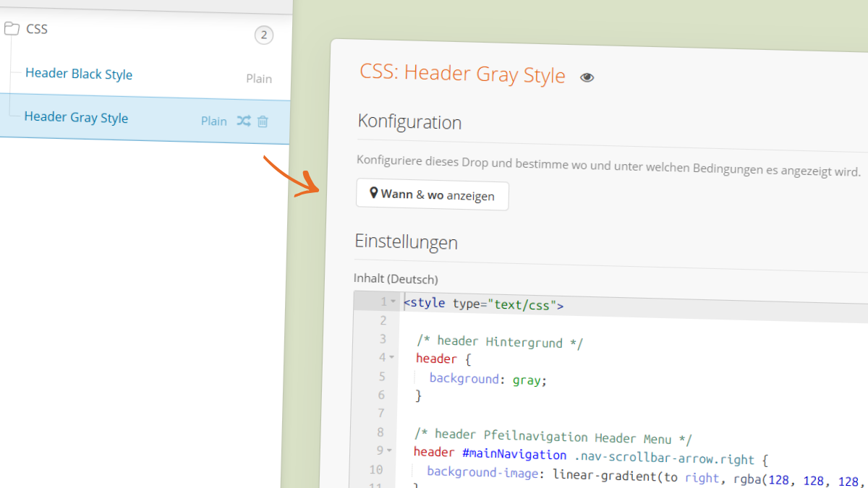
Task: Click line number 8 in the gutter
Action: pos(380,432)
